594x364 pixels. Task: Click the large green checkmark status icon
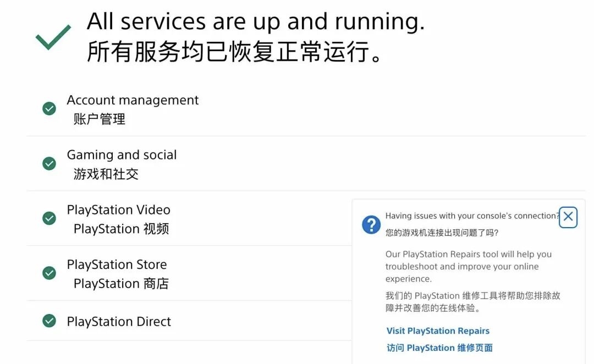click(x=53, y=37)
